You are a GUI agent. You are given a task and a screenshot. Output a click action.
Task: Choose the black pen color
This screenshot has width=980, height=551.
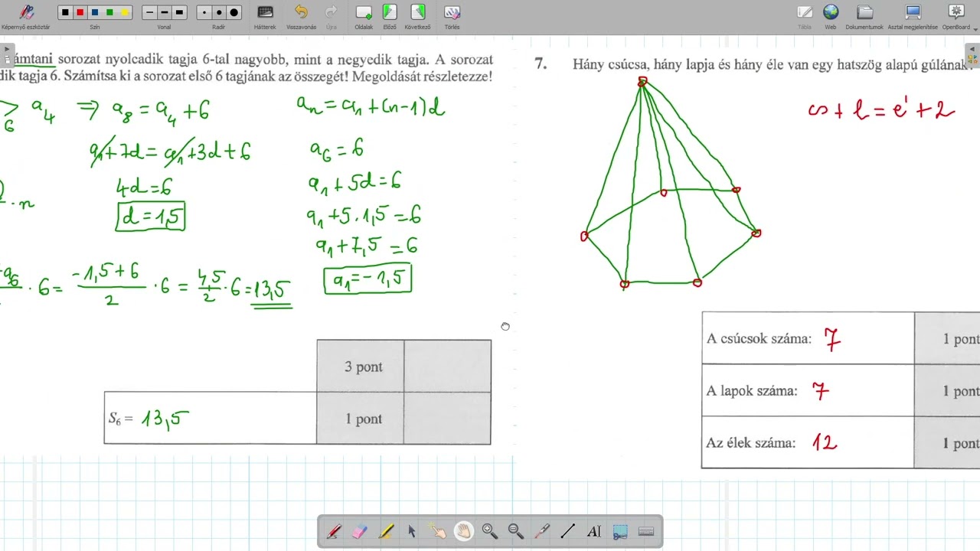[65, 12]
